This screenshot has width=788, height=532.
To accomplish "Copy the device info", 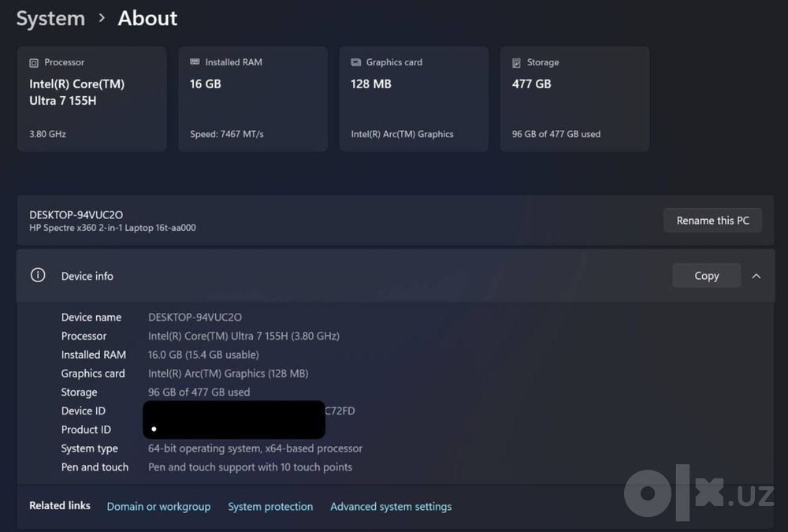I will click(x=706, y=276).
